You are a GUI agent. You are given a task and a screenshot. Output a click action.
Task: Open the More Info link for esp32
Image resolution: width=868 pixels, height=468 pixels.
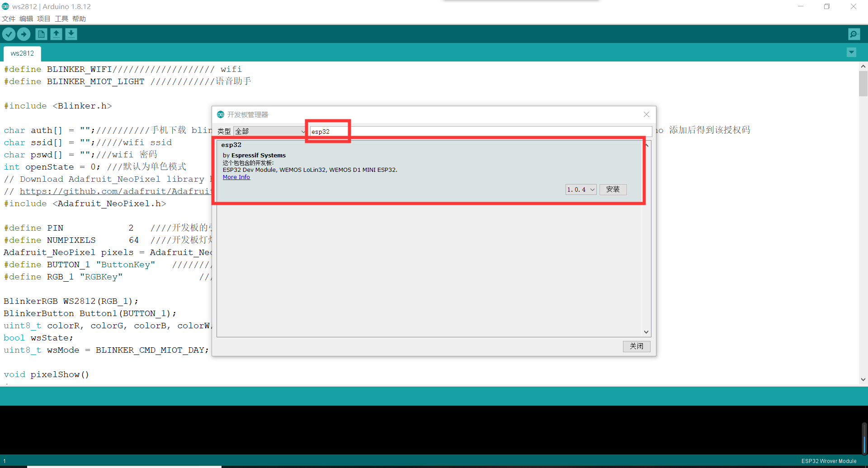[236, 177]
